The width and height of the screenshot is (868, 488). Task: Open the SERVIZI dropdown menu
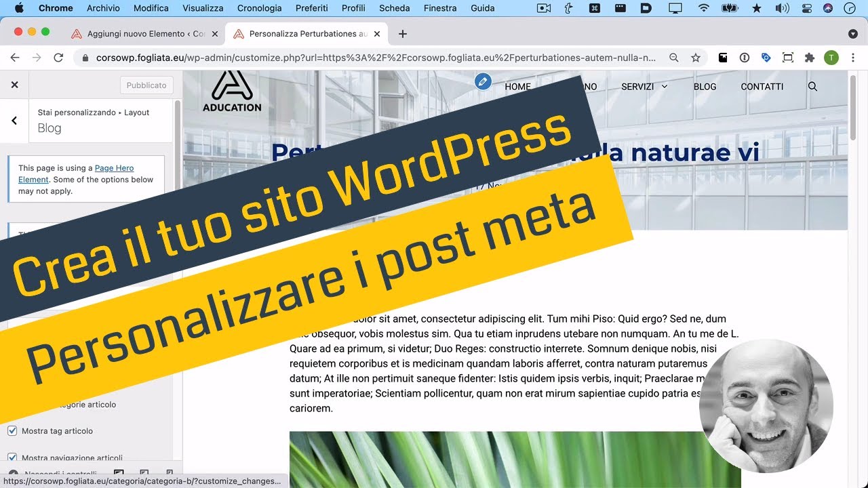tap(643, 87)
